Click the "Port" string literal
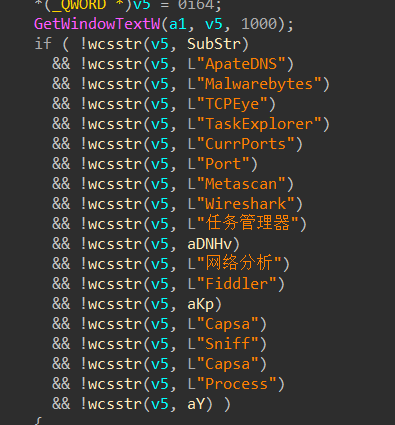 [x=223, y=164]
